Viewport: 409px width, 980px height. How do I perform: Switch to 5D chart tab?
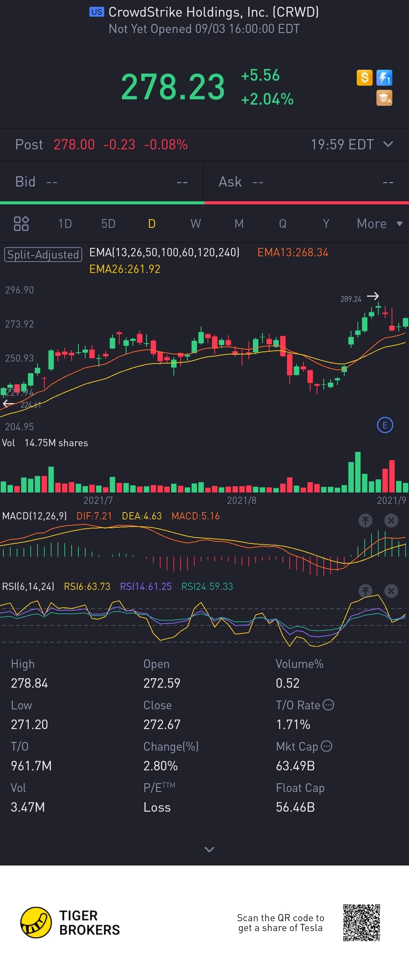108,224
